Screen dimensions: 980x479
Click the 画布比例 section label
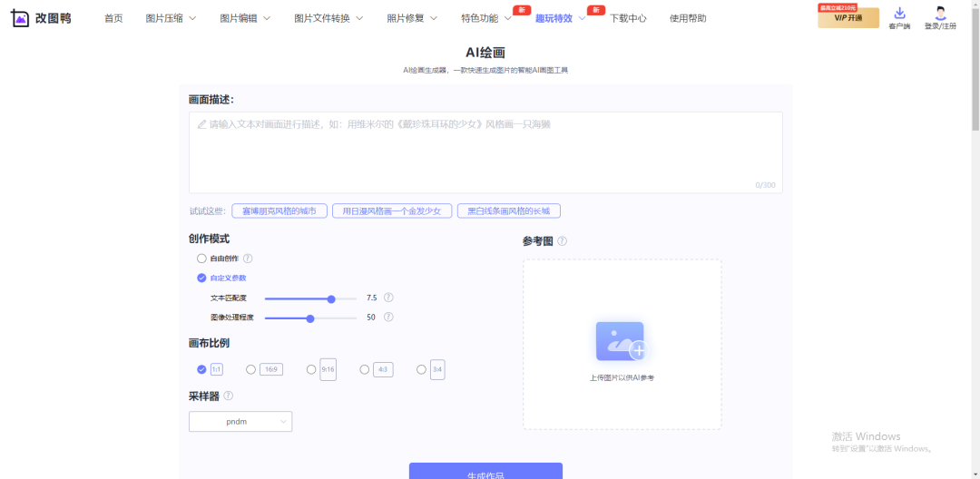click(x=210, y=344)
